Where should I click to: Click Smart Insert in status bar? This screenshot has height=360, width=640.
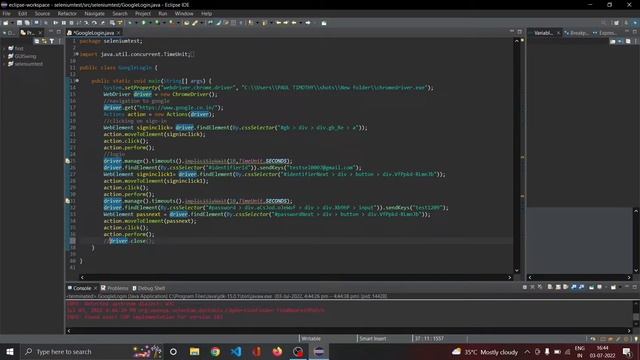pos(372,338)
